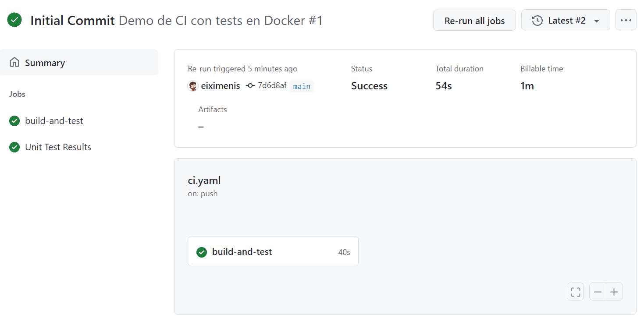Click the build-and-test job card in graph
Viewport: 644px width, 318px height.
(273, 251)
